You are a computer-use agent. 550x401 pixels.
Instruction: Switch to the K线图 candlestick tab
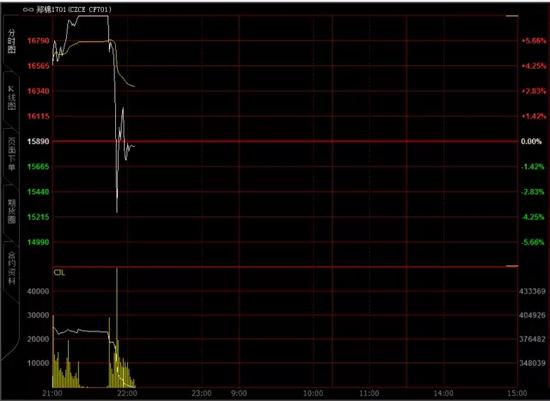(x=12, y=98)
